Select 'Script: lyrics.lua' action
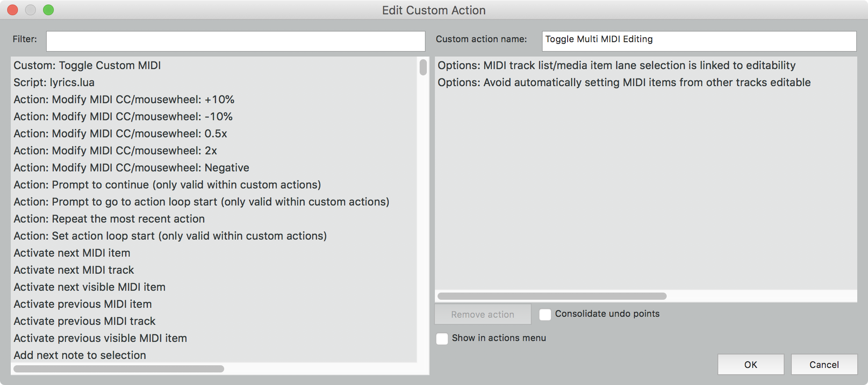 54,83
